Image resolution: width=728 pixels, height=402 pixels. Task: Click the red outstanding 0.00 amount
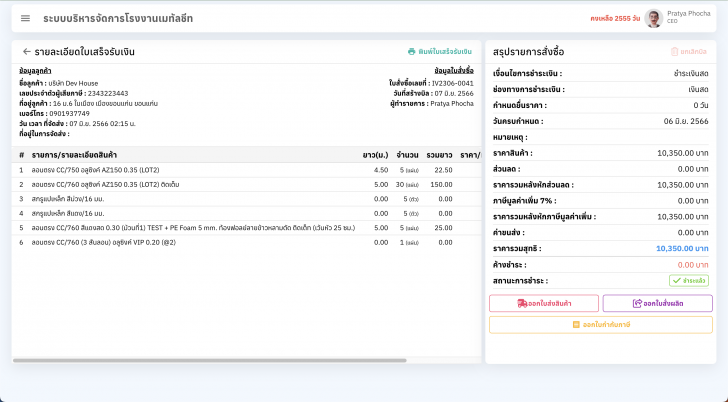click(x=693, y=265)
